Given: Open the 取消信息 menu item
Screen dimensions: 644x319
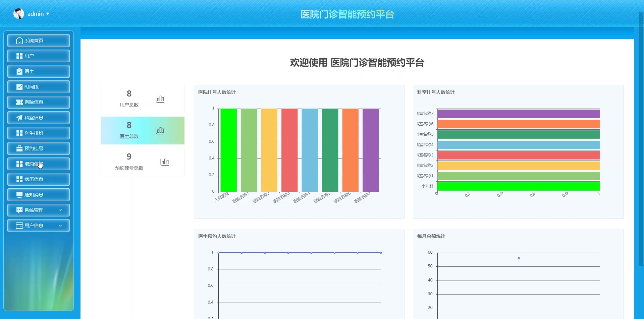Looking at the screenshot, I should tap(39, 164).
